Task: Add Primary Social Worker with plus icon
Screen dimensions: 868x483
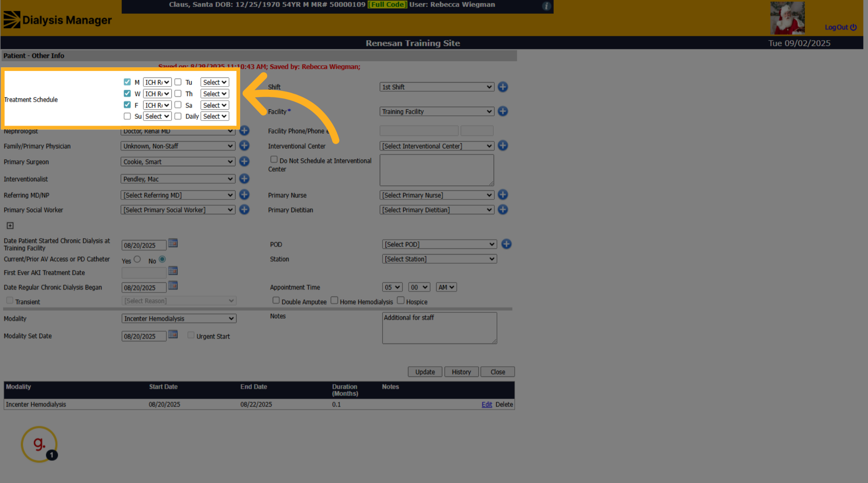Action: coord(244,209)
